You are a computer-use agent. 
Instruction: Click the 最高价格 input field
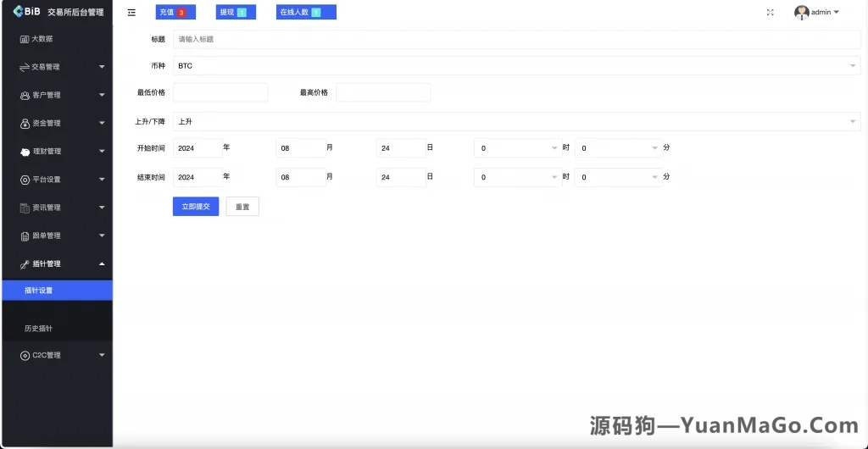tap(383, 92)
